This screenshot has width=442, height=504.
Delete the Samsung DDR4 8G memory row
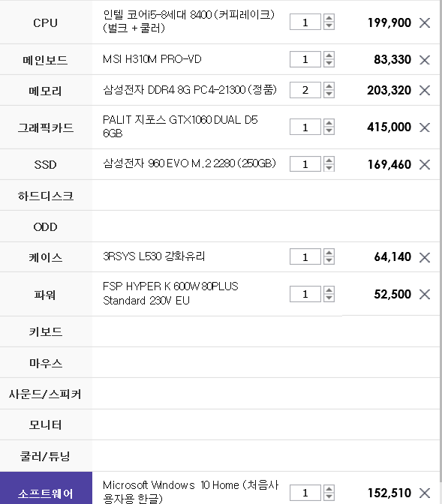coord(425,90)
